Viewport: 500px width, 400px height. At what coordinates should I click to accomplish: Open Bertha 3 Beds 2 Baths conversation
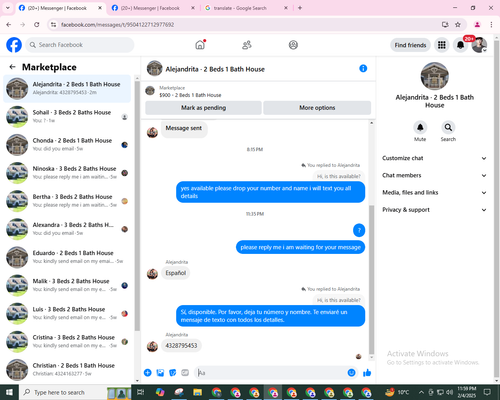click(x=67, y=201)
